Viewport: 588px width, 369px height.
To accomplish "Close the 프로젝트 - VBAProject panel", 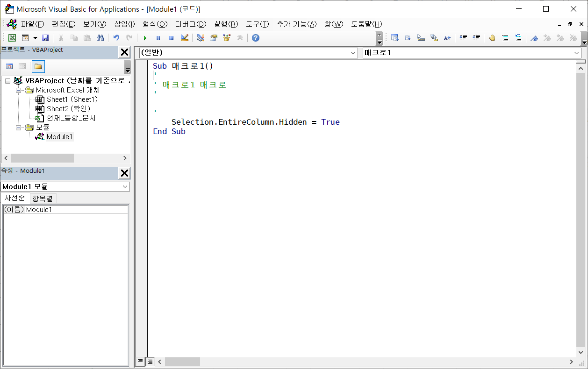I will (x=124, y=52).
